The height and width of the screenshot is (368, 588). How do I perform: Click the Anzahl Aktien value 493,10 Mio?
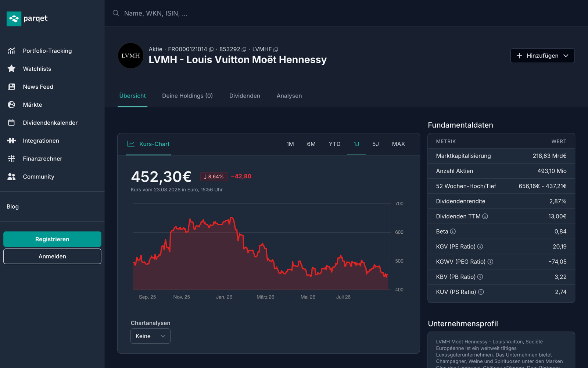[552, 171]
